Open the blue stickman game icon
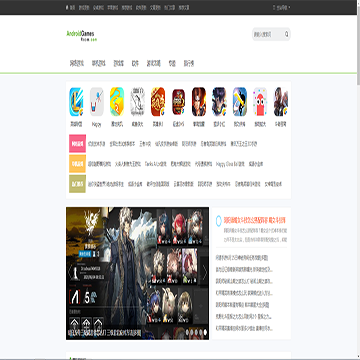360x360 pixels. [x=240, y=102]
